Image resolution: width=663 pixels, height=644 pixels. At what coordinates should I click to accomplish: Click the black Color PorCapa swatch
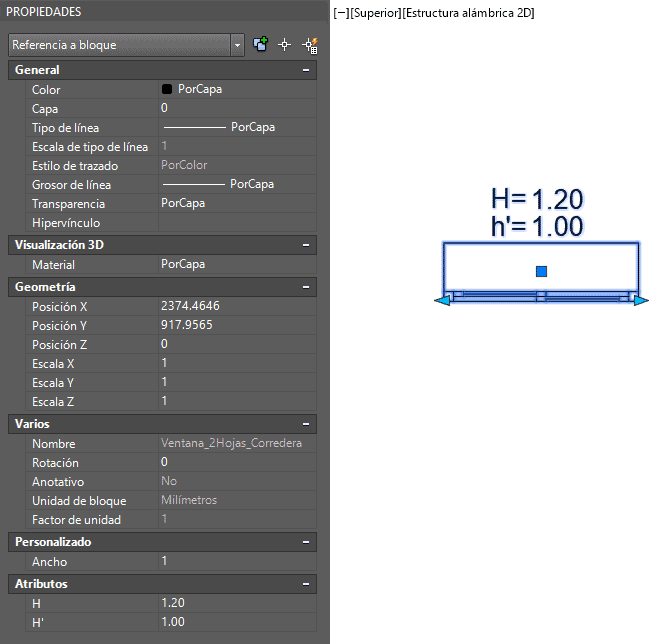click(167, 89)
